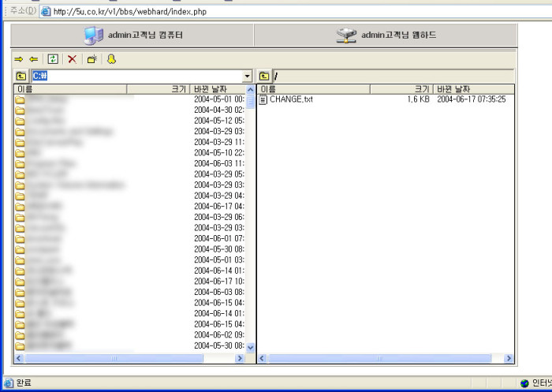
Task: Open the C:₩ drive path dropdown
Action: 247,76
